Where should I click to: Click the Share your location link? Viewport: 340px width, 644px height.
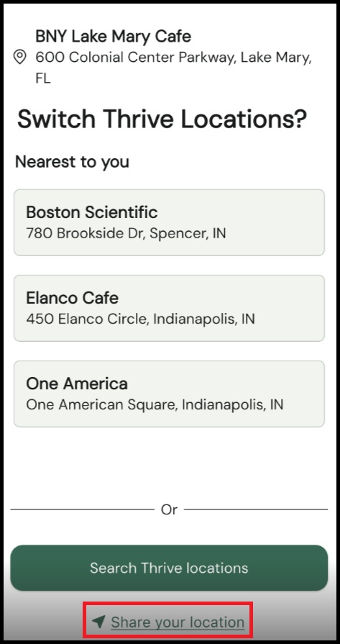(178, 622)
